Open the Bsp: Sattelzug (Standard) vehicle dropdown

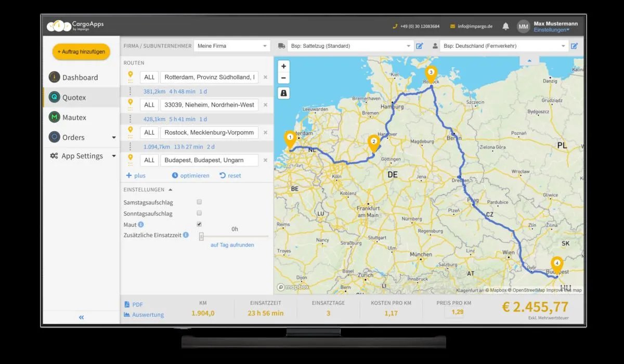349,45
